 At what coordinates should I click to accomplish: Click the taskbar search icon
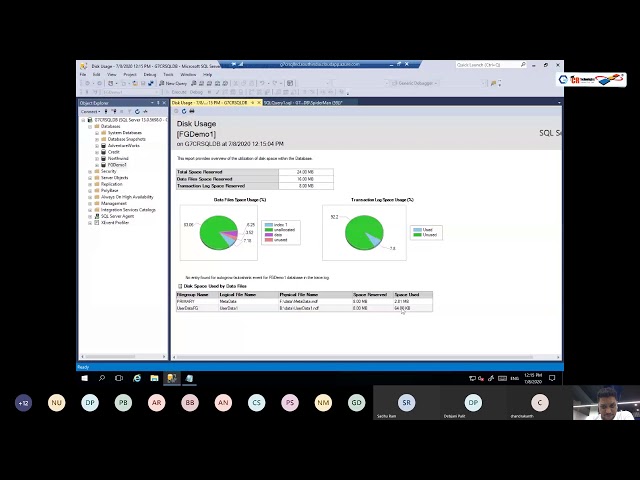[102, 378]
